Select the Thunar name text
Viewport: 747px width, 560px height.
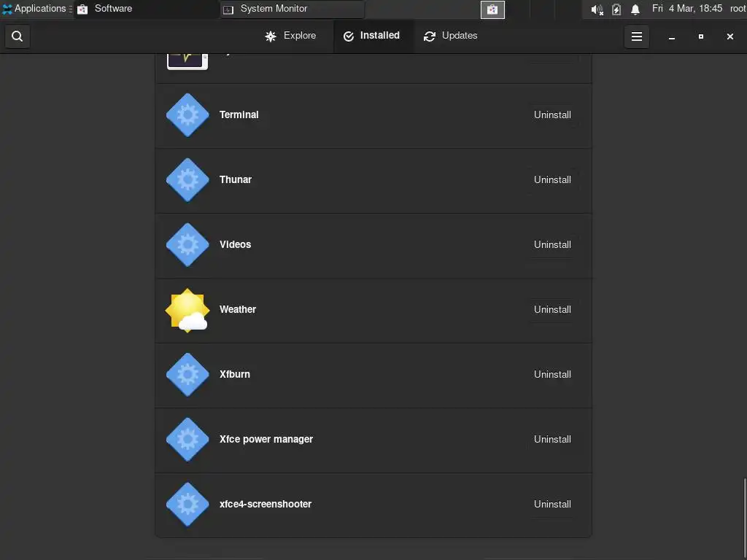(x=236, y=179)
